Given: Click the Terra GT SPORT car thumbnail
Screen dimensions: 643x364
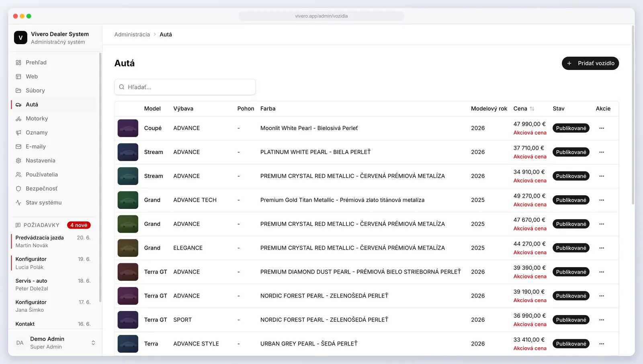Looking at the screenshot, I should click(128, 320).
